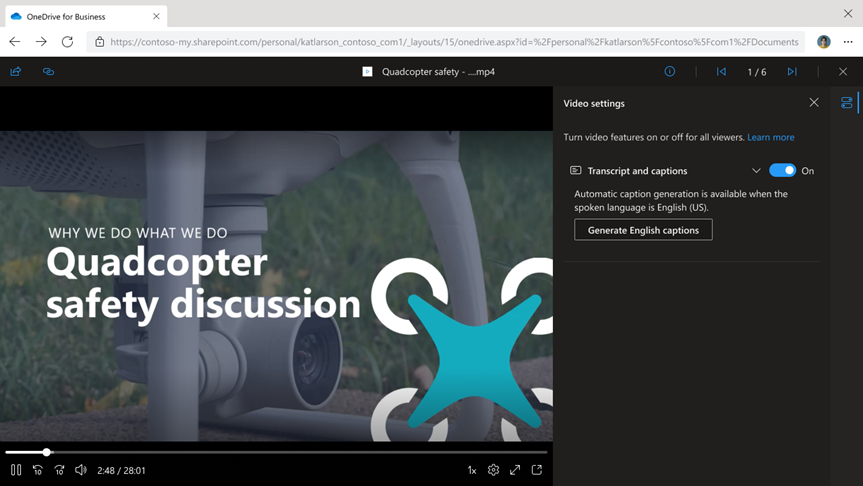Skip forward 10 seconds

click(59, 470)
